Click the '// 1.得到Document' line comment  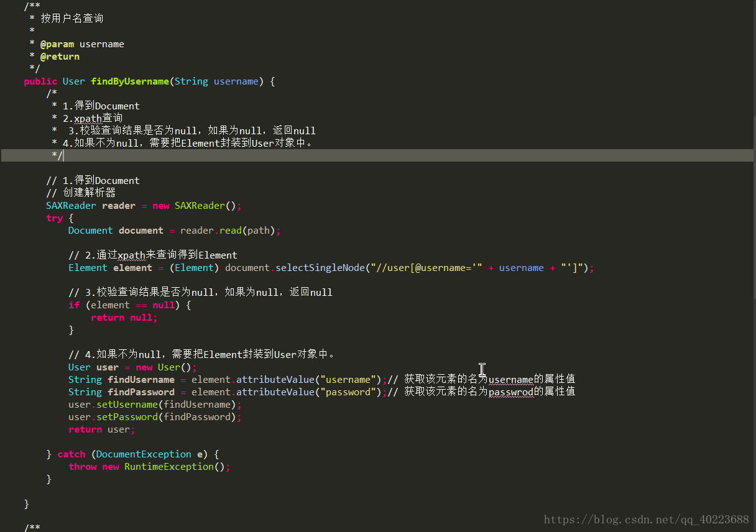[93, 181]
